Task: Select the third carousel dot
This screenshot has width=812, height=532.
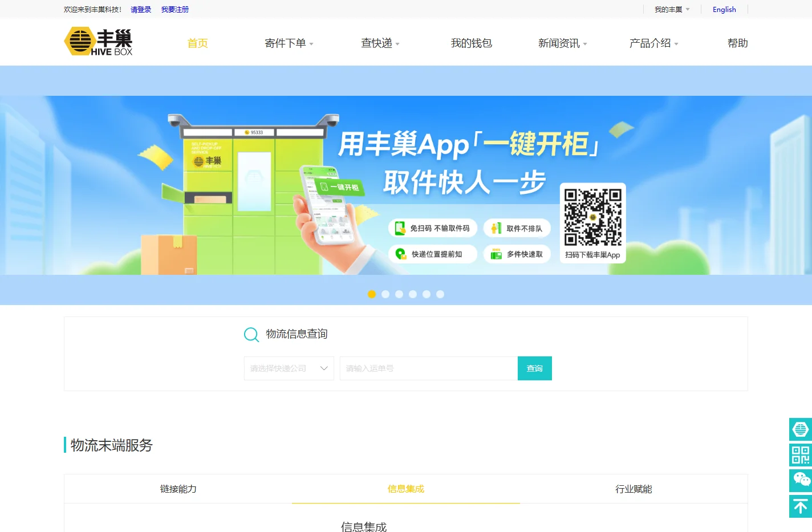Action: (x=399, y=294)
